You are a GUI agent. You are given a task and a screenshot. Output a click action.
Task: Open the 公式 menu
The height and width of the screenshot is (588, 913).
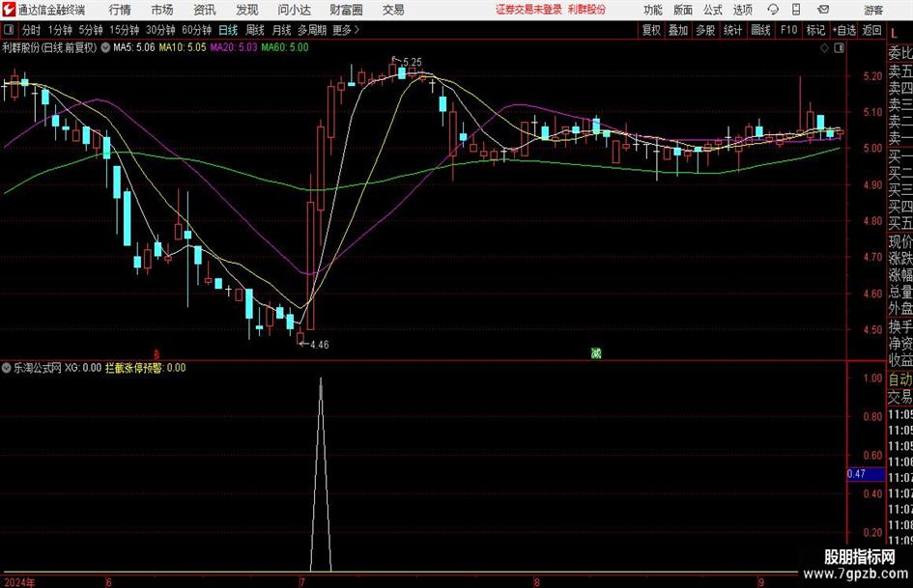click(x=713, y=10)
